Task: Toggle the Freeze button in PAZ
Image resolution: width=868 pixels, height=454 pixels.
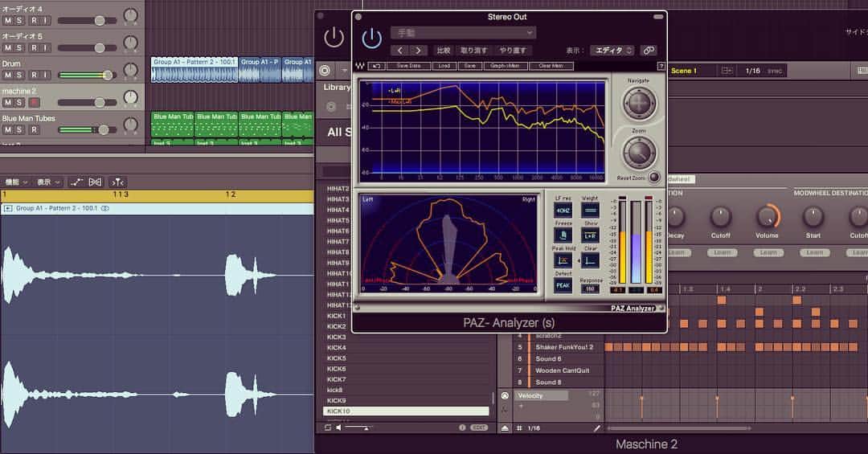Action: tap(563, 235)
